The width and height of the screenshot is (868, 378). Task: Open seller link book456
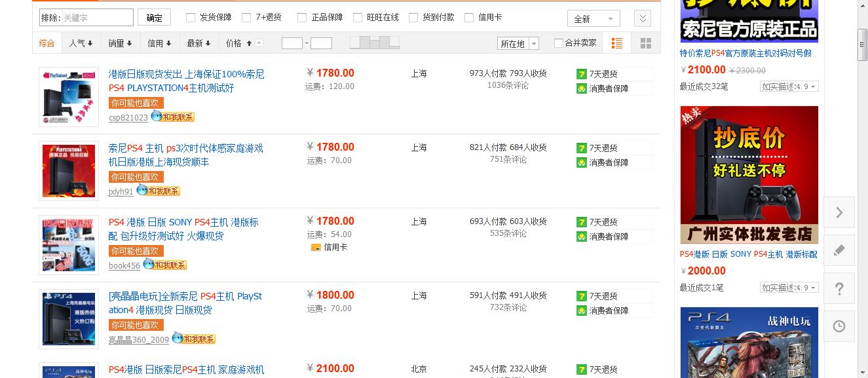124,266
